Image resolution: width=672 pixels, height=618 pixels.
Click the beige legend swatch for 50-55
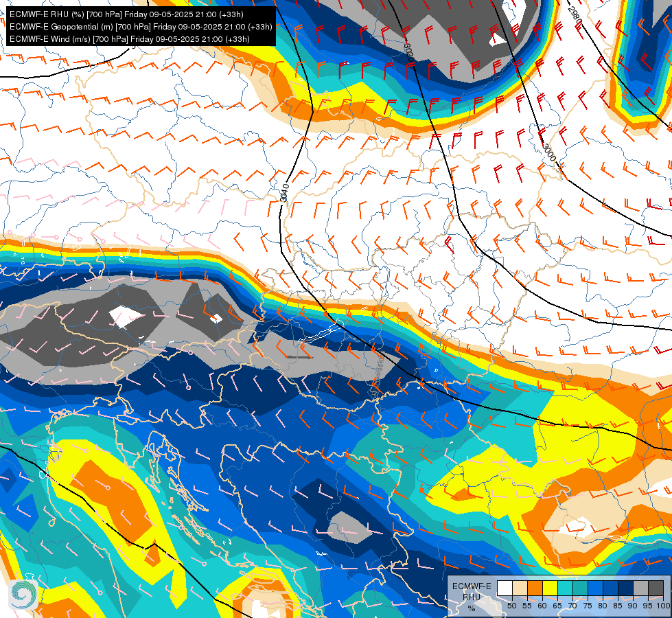(520, 588)
